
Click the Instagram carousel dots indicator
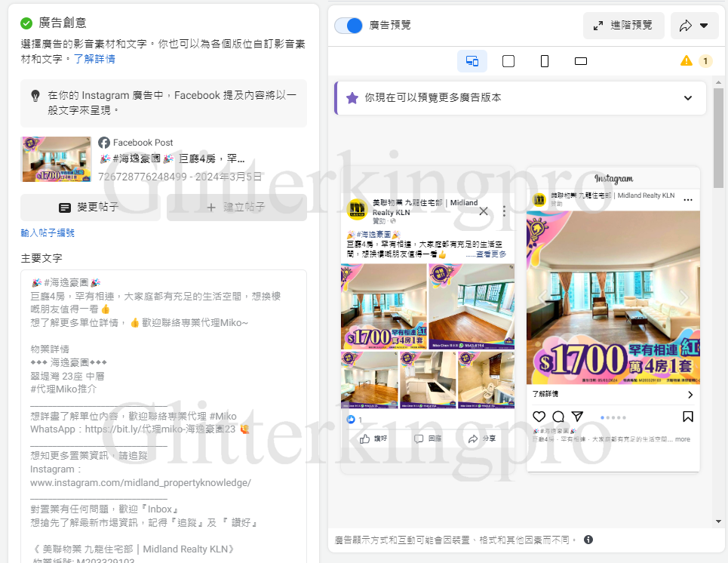coord(613,417)
